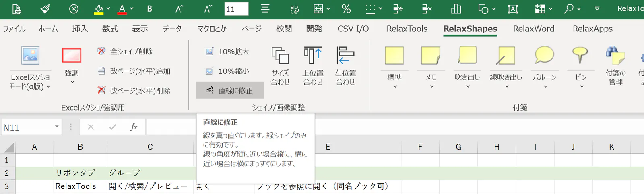Click the Name Box showing N11
The image size is (644, 194).
click(x=27, y=127)
